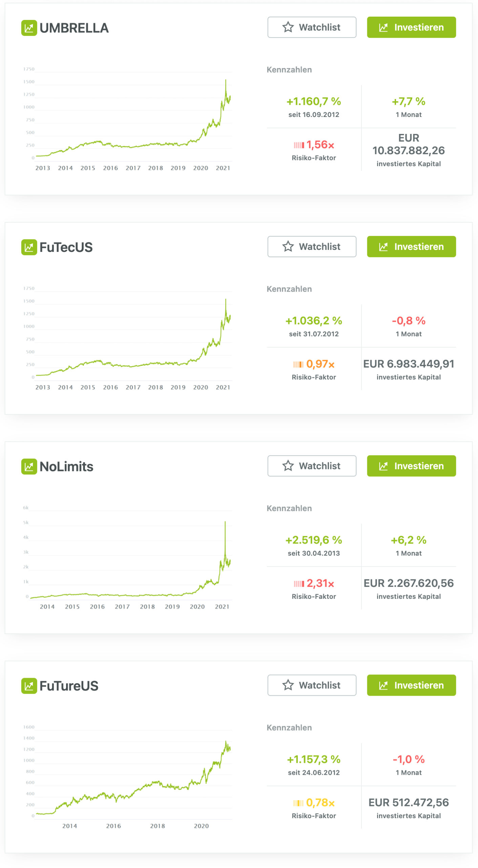Add NoLimits to the Watchlist
The width and height of the screenshot is (478, 868).
pos(312,466)
